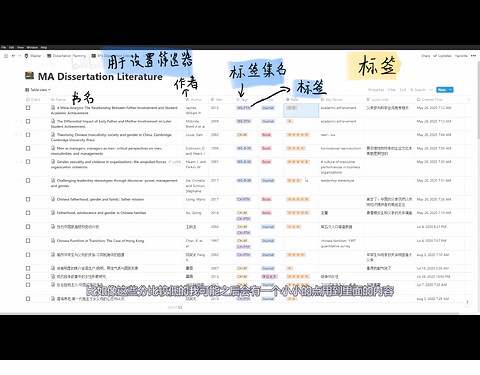Open the Table view dropdown
480x375 pixels.
click(x=38, y=90)
